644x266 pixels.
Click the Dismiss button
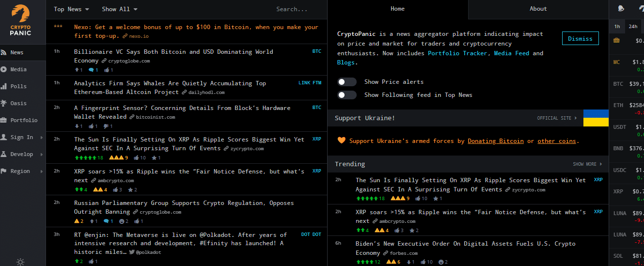580,39
